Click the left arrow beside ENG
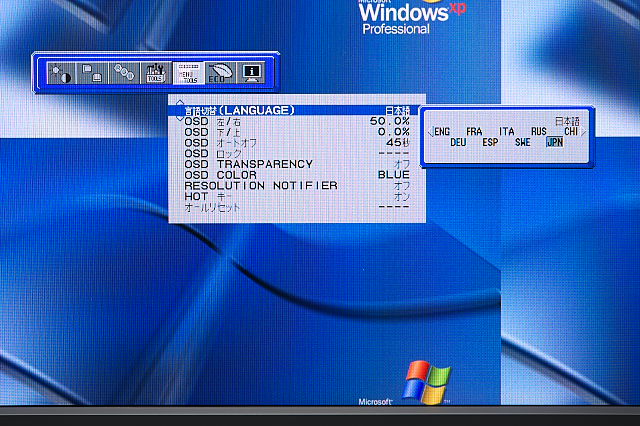This screenshot has height=426, width=640. pyautogui.click(x=429, y=131)
